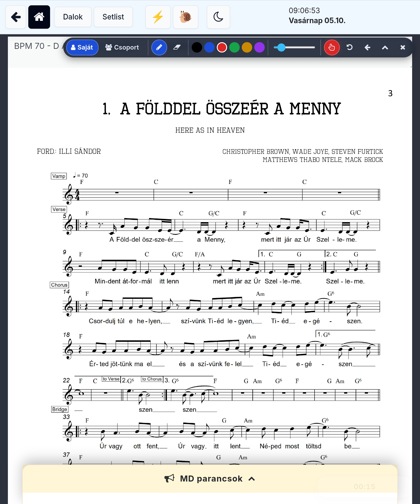Undo the last annotation stroke
The width and height of the screenshot is (420, 504).
[350, 47]
